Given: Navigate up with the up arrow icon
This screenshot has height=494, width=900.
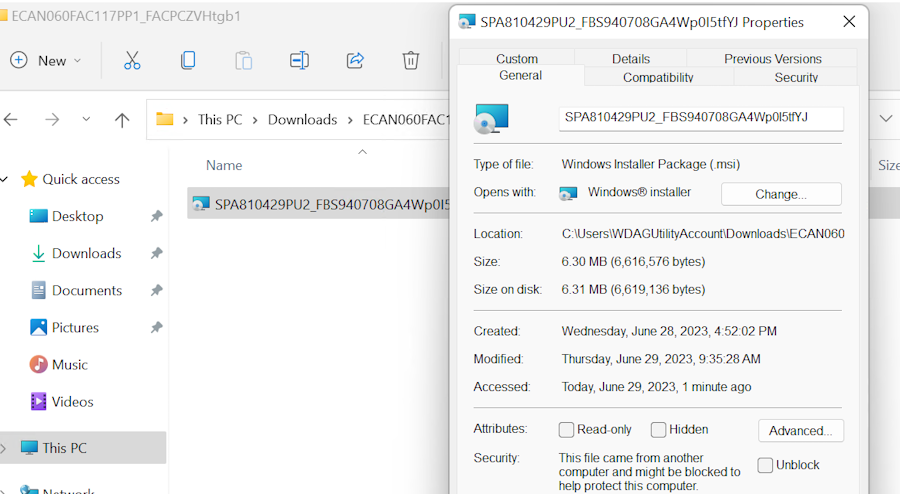Looking at the screenshot, I should [x=122, y=120].
